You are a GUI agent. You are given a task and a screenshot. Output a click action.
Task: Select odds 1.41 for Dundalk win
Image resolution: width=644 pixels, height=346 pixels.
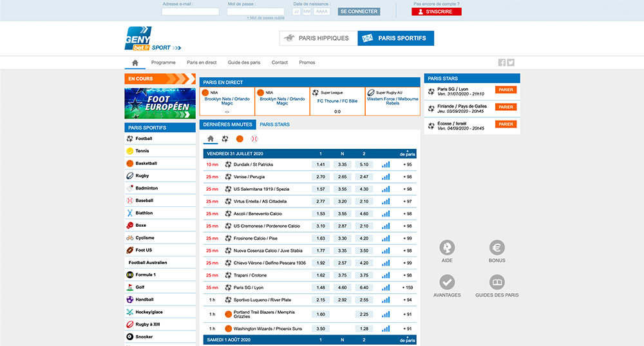click(321, 164)
